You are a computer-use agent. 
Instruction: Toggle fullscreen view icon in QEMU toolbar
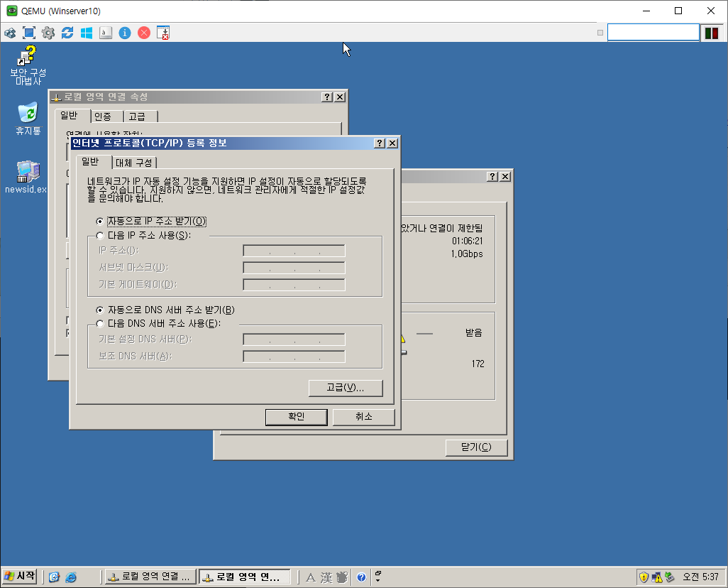(29, 33)
